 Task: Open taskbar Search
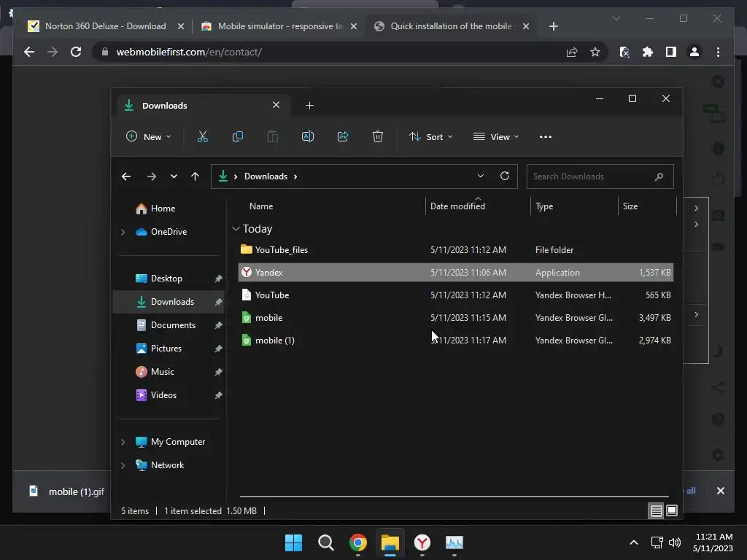click(x=326, y=542)
